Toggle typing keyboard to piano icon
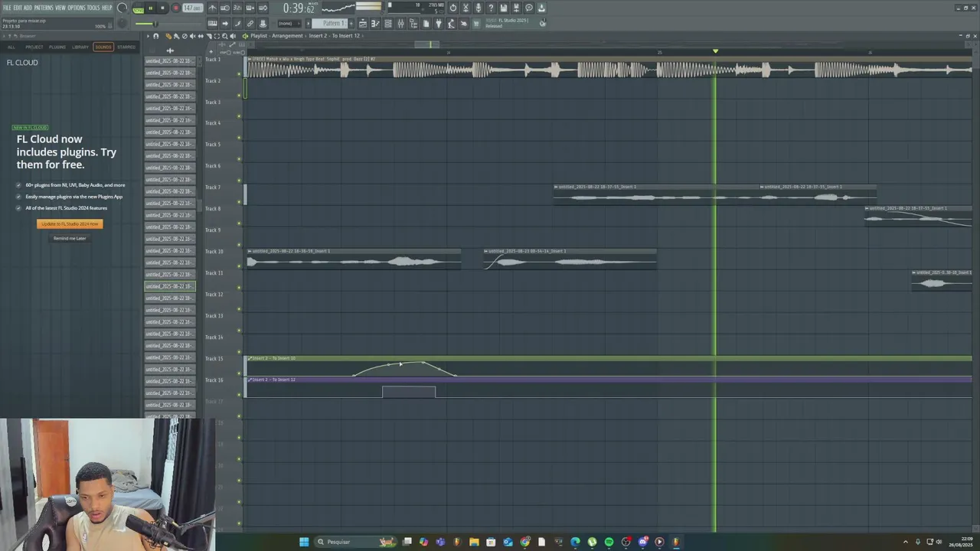Viewport: 980px width, 551px height. click(x=212, y=23)
